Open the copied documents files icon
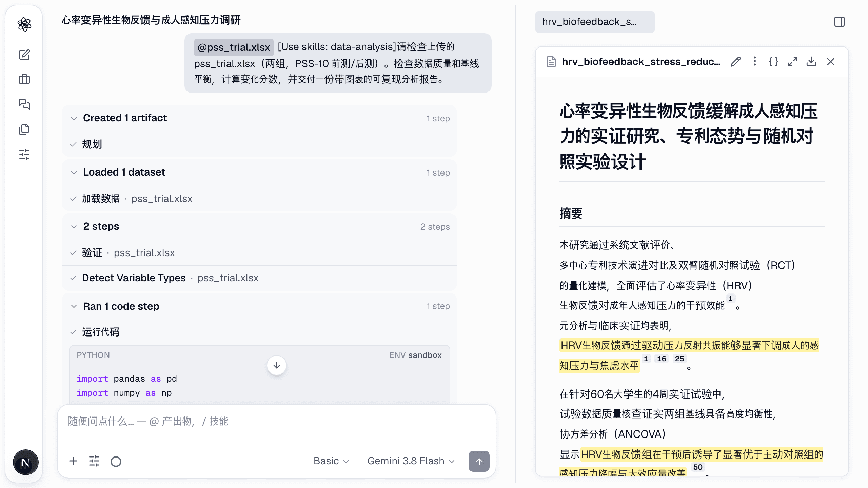Image resolution: width=868 pixels, height=488 pixels. click(24, 129)
